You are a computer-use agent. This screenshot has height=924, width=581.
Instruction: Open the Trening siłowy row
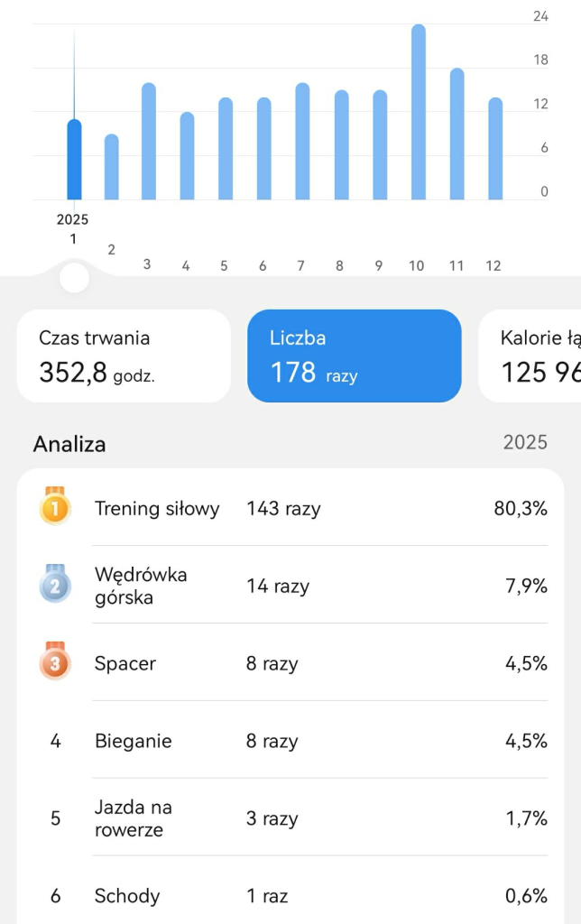[290, 508]
